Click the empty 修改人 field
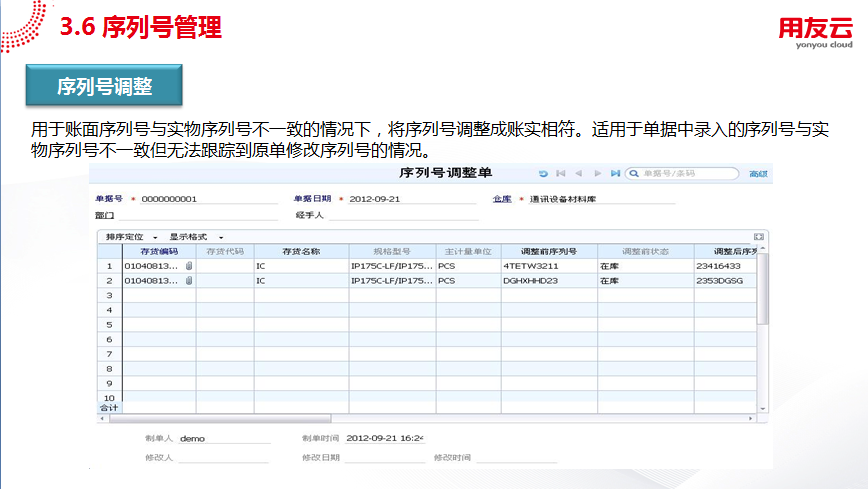The width and height of the screenshot is (868, 489). click(223, 457)
